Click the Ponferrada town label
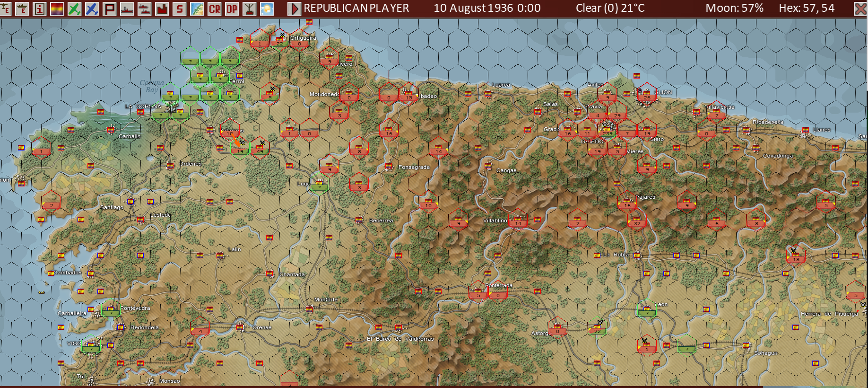 pyautogui.click(x=499, y=285)
